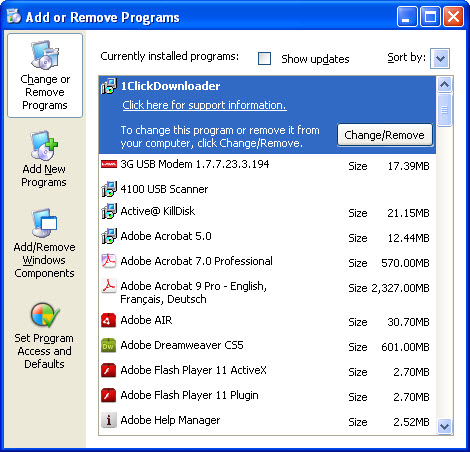Click the Adobe Flash Player 11 Plugin icon
This screenshot has height=452, width=470.
(x=109, y=395)
